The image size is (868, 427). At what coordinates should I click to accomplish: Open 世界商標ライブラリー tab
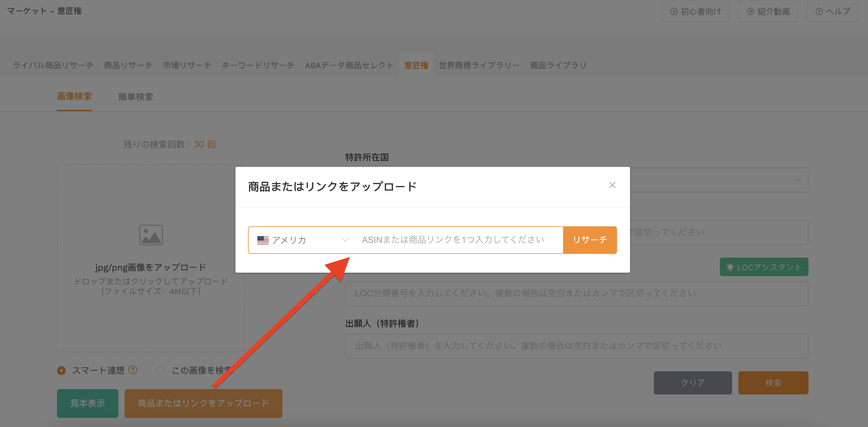[479, 65]
